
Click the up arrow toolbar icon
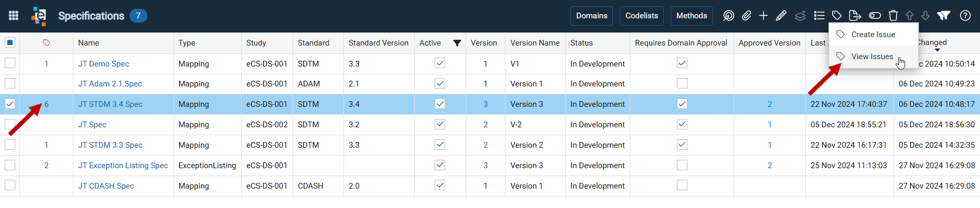click(x=910, y=16)
